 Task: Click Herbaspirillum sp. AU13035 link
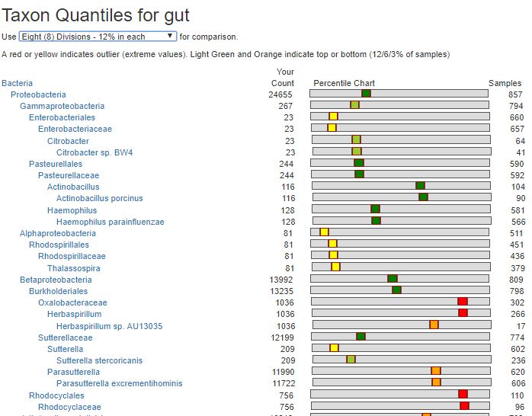(109, 326)
